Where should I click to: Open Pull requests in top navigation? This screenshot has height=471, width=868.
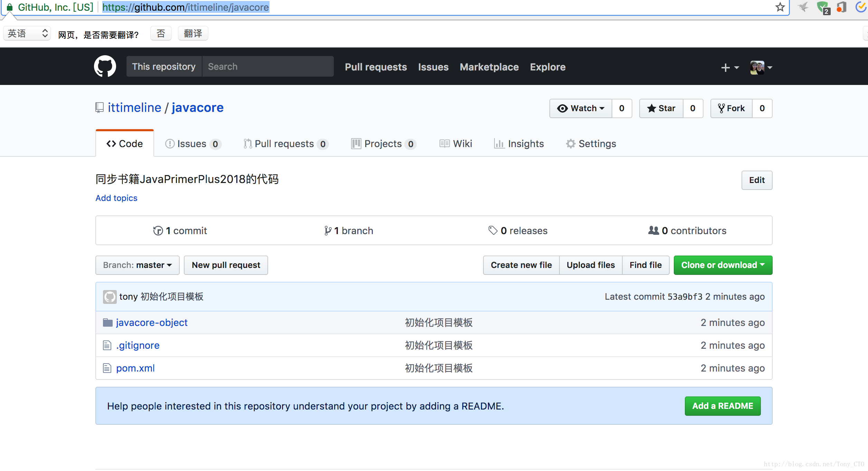[x=376, y=67]
